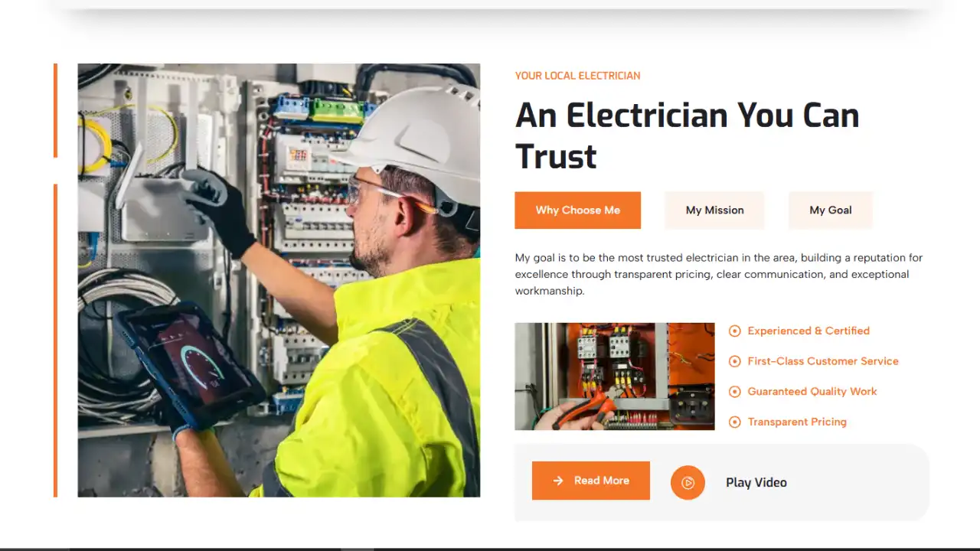Open the small electrical panel pliers thumbnail
Viewport: 980px width, 551px height.
tap(615, 377)
